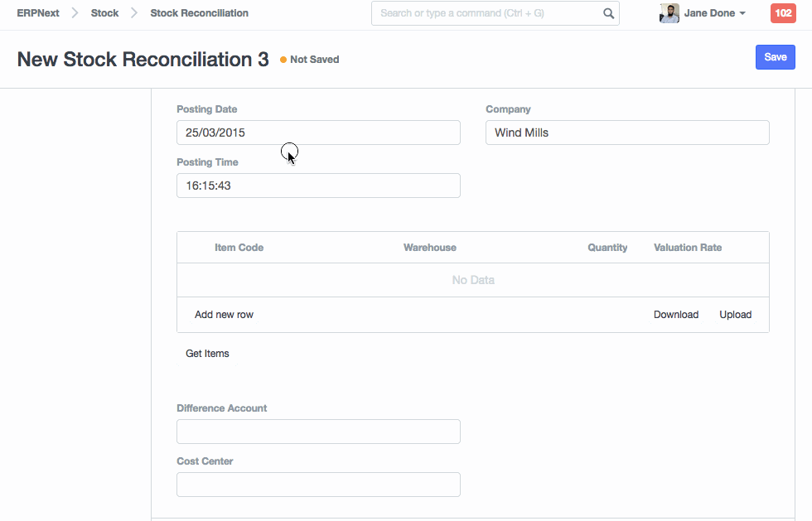812x521 pixels.
Task: Click the Company field Wind Mills
Action: (x=626, y=133)
